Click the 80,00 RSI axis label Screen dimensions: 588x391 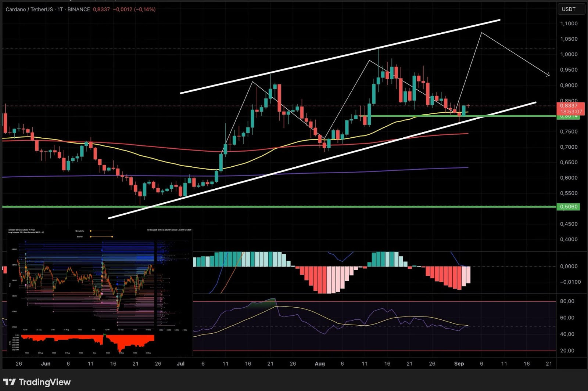pyautogui.click(x=567, y=301)
